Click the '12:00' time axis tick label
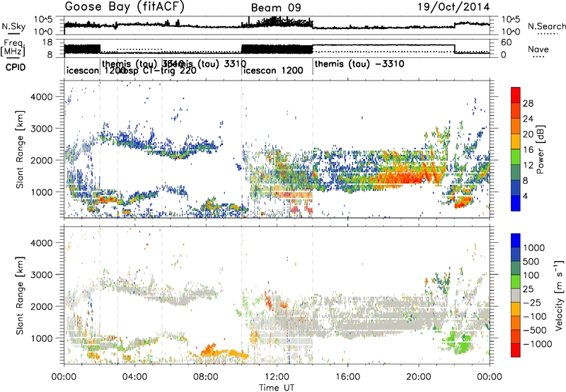The width and height of the screenshot is (566, 392). (277, 377)
